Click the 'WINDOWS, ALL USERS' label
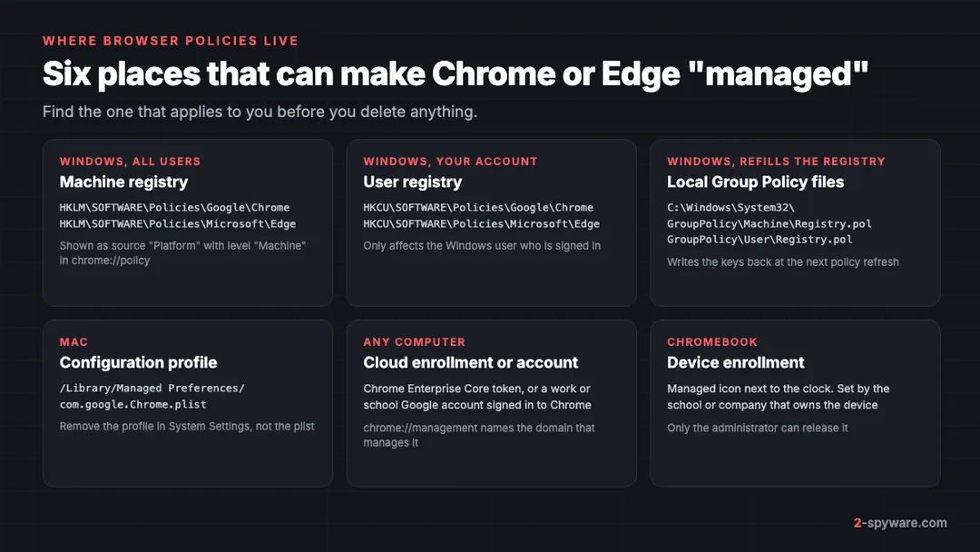 click(x=130, y=162)
